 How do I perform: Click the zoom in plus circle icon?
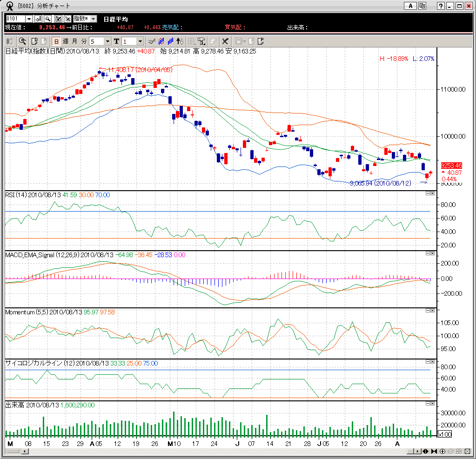tap(442, 451)
